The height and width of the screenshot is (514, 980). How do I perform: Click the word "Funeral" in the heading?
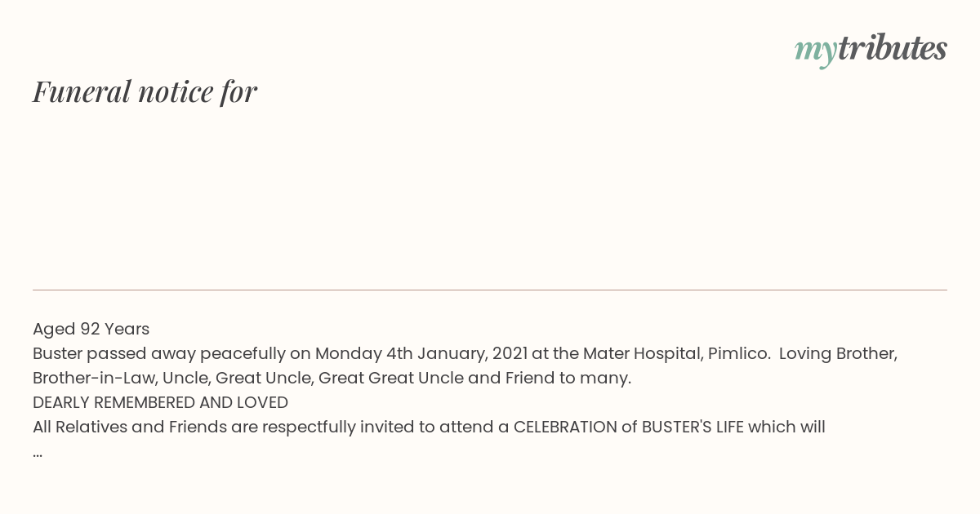pos(82,91)
